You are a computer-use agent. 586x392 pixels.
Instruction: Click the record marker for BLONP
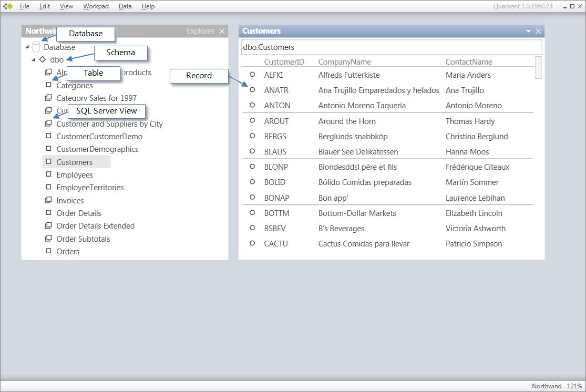coord(252,167)
